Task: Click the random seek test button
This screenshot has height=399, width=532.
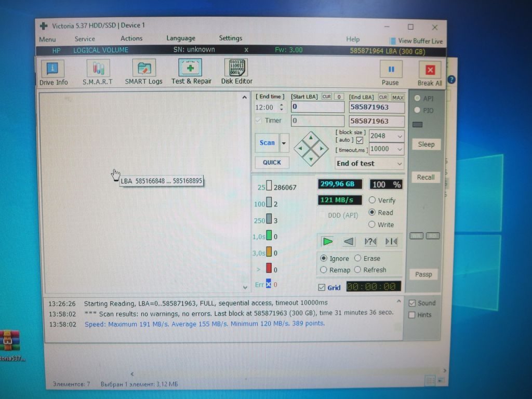Action: 370,242
